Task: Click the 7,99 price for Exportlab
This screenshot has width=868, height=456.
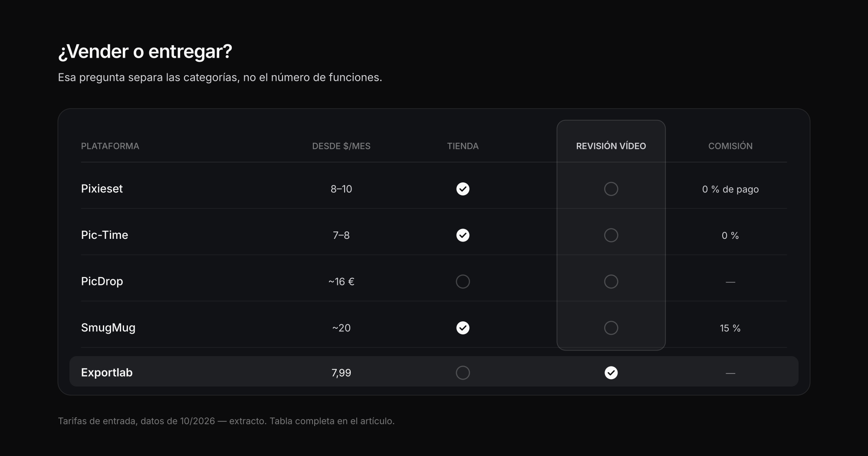Action: [341, 373]
